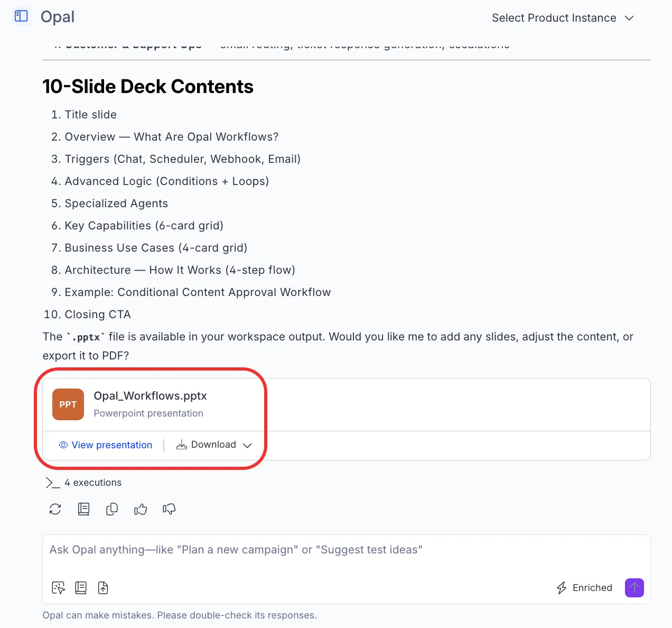The height and width of the screenshot is (628, 672).
Task: Give the response a thumbs up
Action: coord(141,509)
